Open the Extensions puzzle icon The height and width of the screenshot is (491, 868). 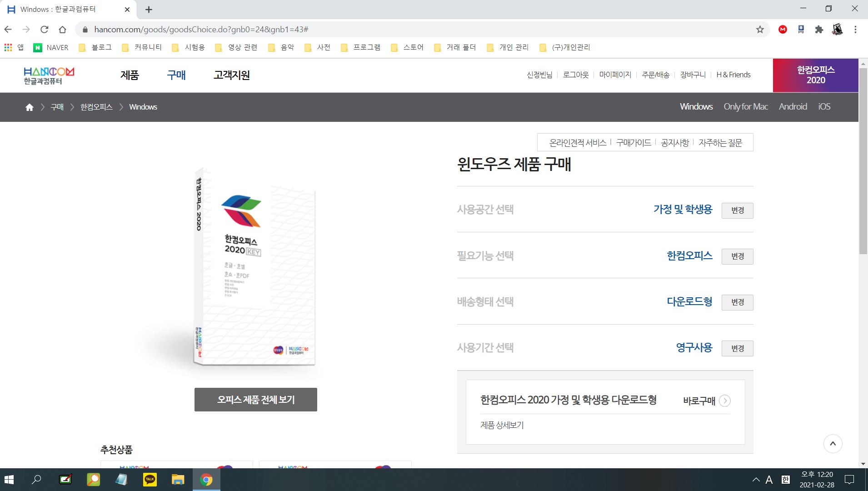tap(819, 30)
